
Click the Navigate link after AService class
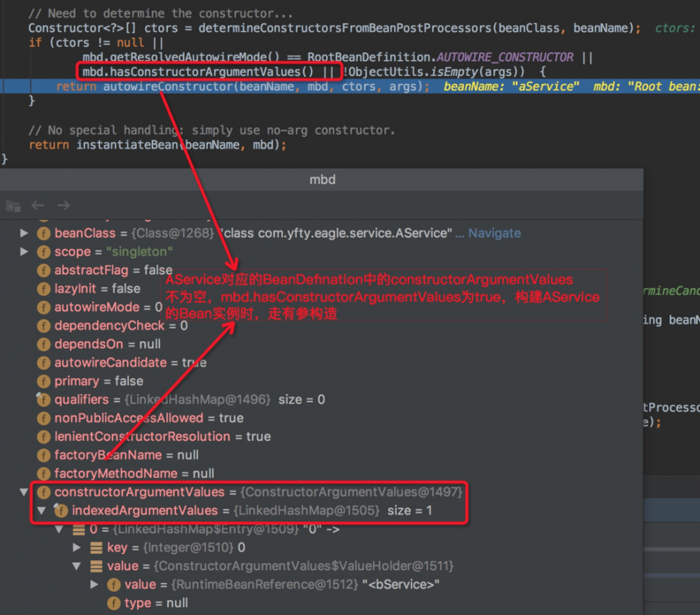tap(494, 233)
